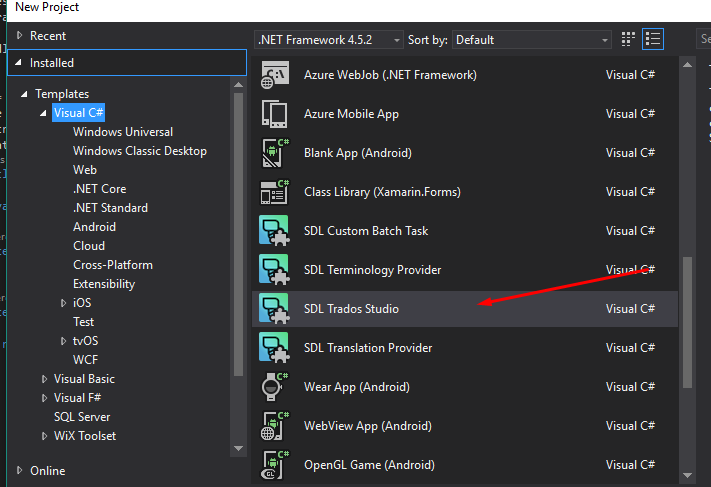Select the Test category

pos(83,322)
